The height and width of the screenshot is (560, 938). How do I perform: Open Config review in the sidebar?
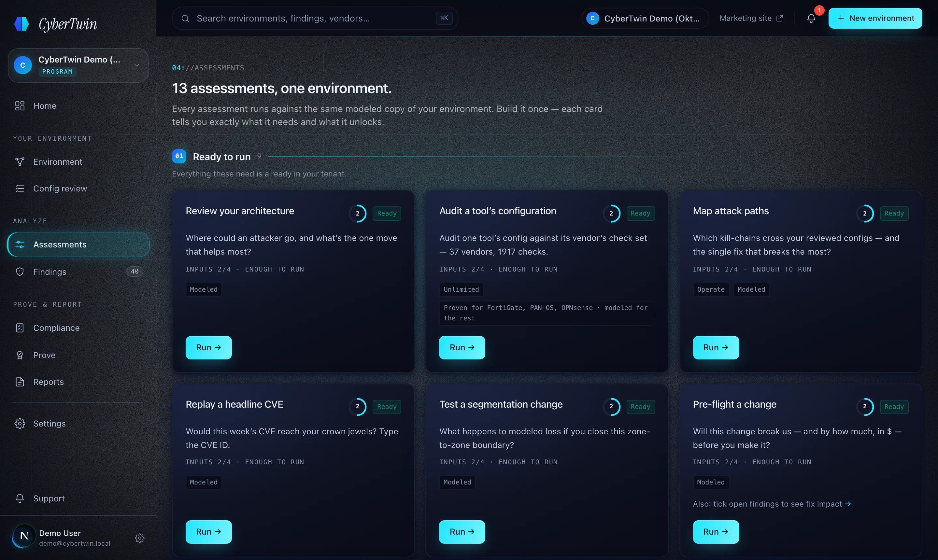click(x=78, y=188)
